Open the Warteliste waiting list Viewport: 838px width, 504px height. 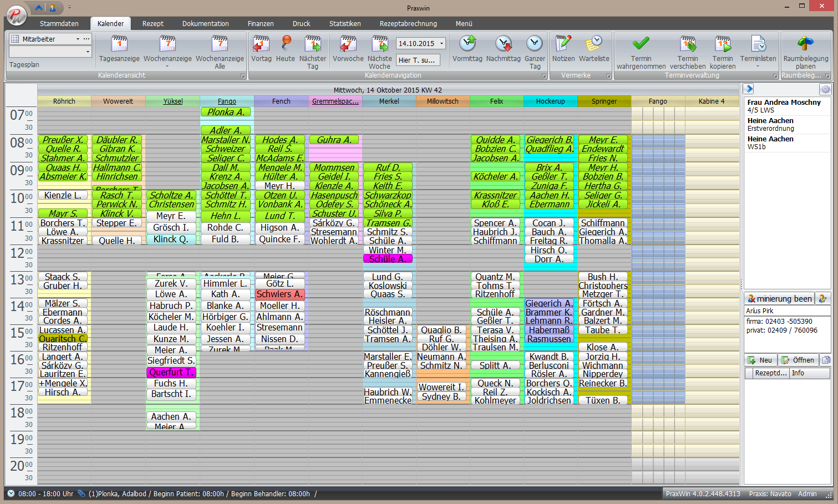[x=594, y=49]
